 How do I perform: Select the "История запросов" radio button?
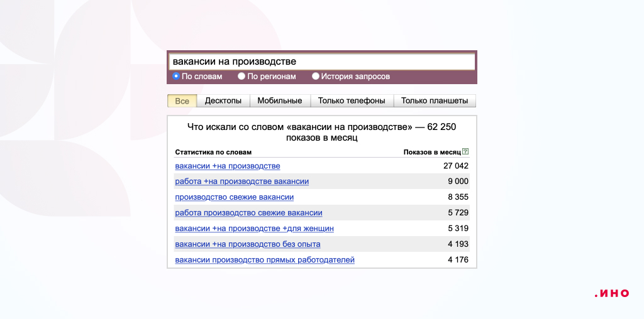pos(316,77)
